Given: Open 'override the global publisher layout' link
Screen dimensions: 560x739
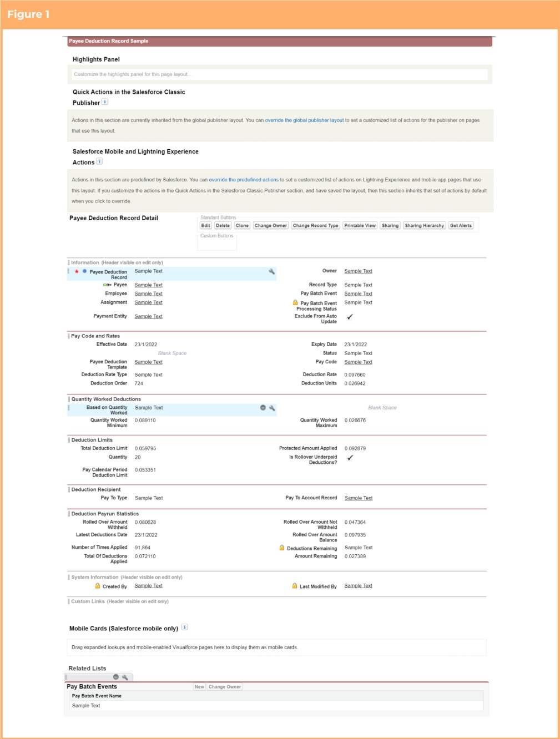Looking at the screenshot, I should click(304, 120).
